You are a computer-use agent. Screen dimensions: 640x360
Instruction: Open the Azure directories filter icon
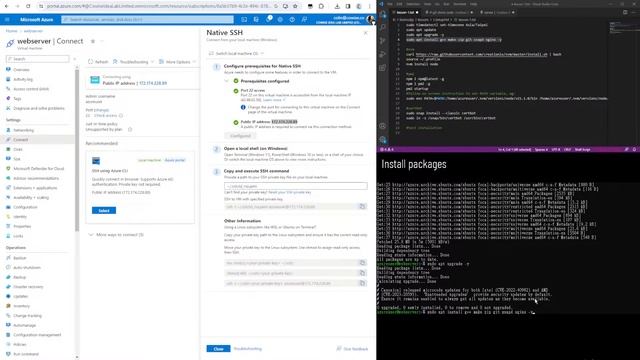pos(256,20)
